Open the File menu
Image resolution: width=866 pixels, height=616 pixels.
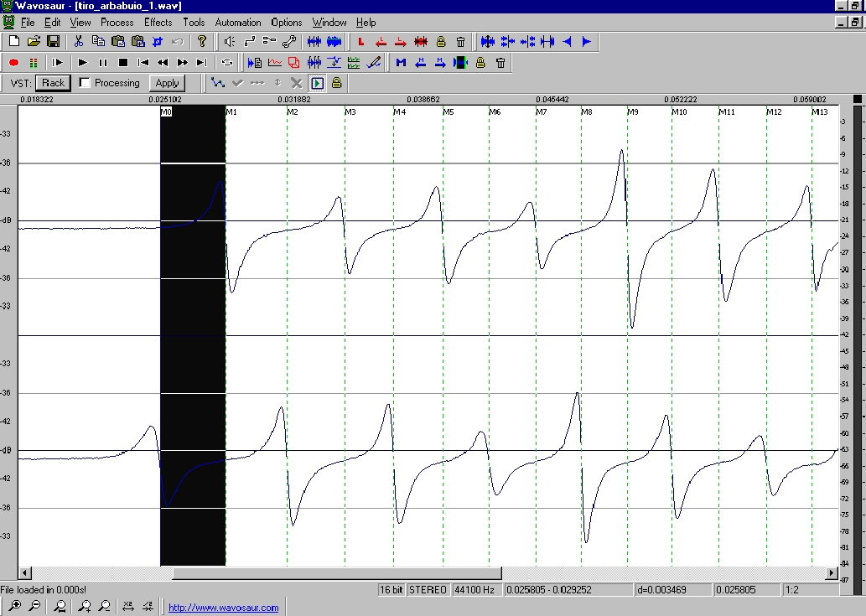point(27,23)
